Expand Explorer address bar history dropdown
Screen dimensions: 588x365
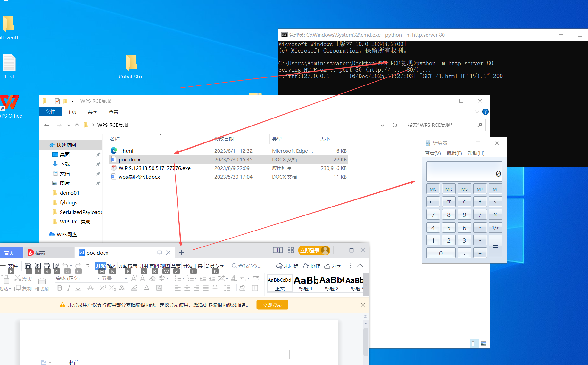click(382, 125)
